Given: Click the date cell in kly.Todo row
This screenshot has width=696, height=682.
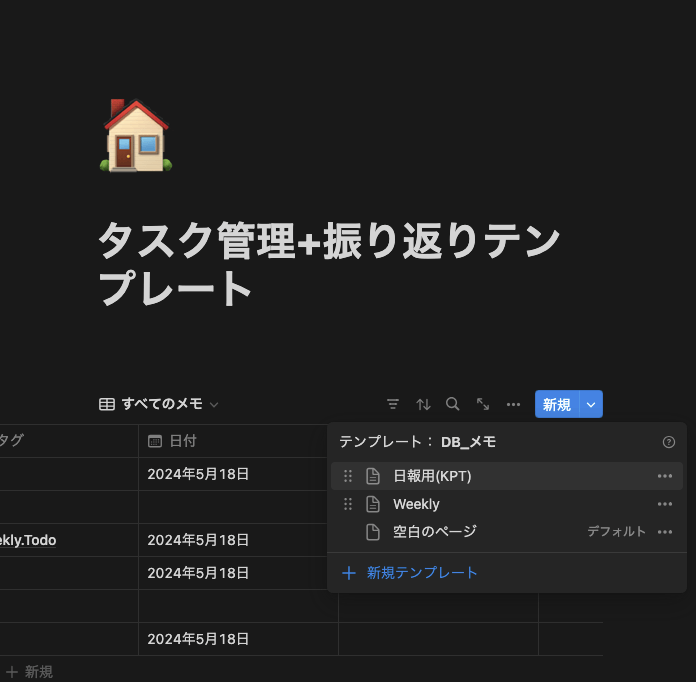Looking at the screenshot, I should tap(233, 540).
